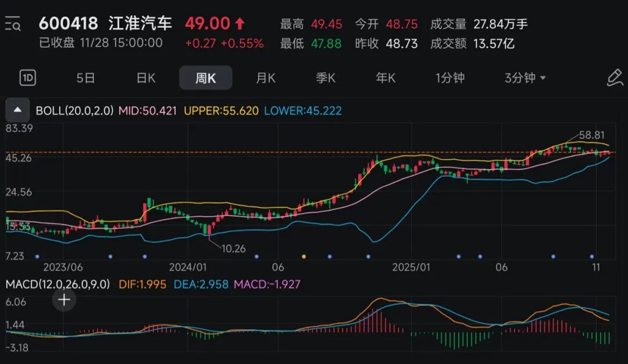Click the percentage change +0.55%

[x=242, y=43]
